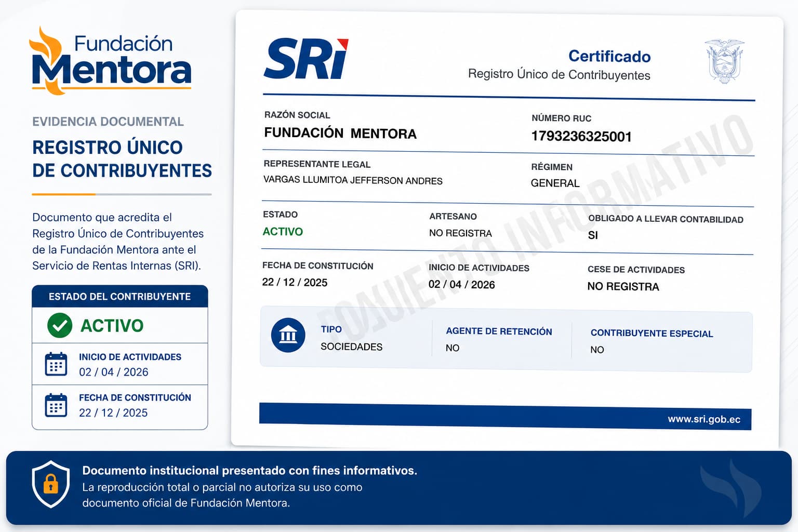Image resolution: width=798 pixels, height=532 pixels.
Task: Click the sidebar description paragraph about SRI
Action: click(x=118, y=242)
